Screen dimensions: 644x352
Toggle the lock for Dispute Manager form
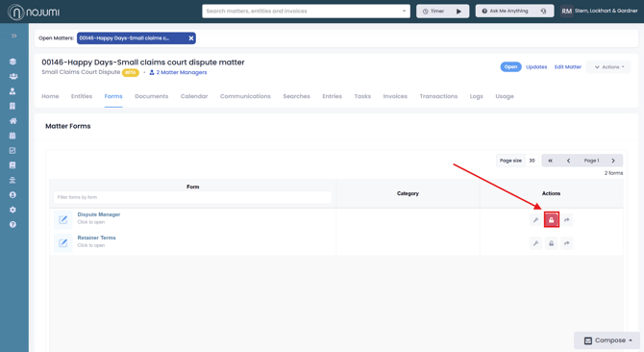click(x=551, y=219)
